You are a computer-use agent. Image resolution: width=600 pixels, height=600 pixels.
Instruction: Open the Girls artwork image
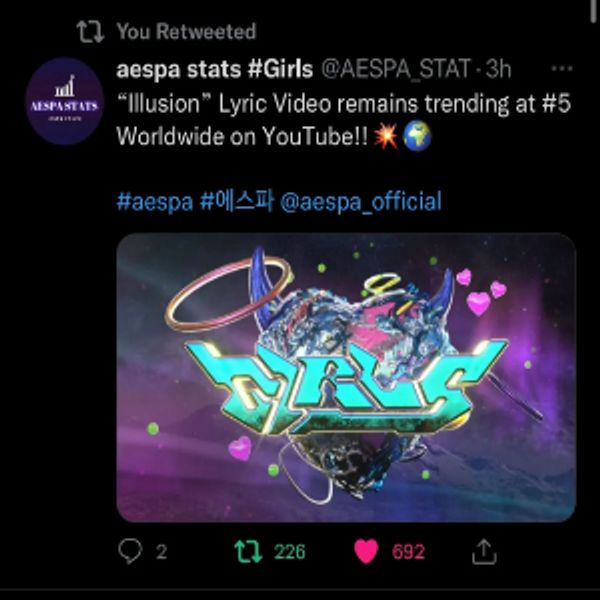tap(346, 377)
